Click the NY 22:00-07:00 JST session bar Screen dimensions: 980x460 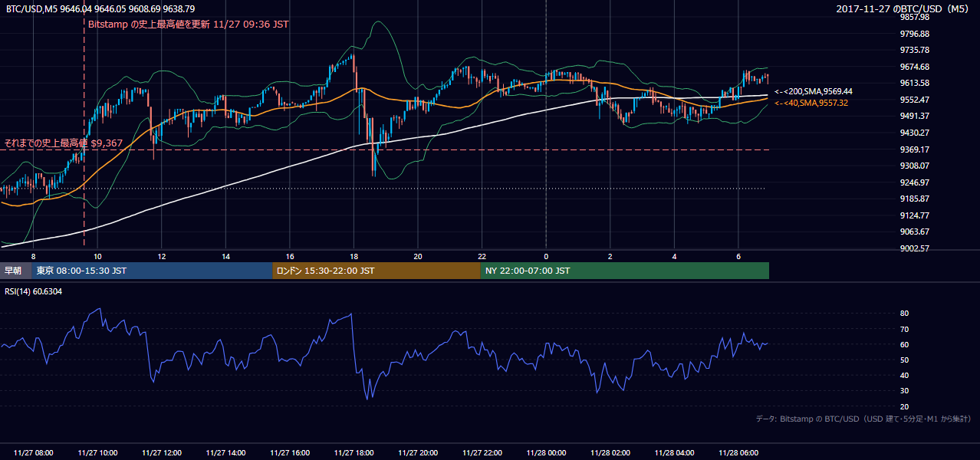624,271
